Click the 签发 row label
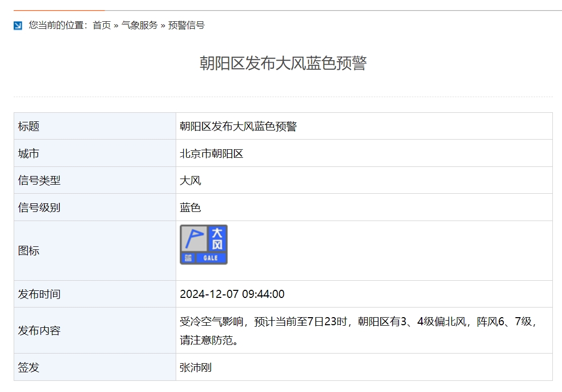562x392 pixels. [x=29, y=367]
